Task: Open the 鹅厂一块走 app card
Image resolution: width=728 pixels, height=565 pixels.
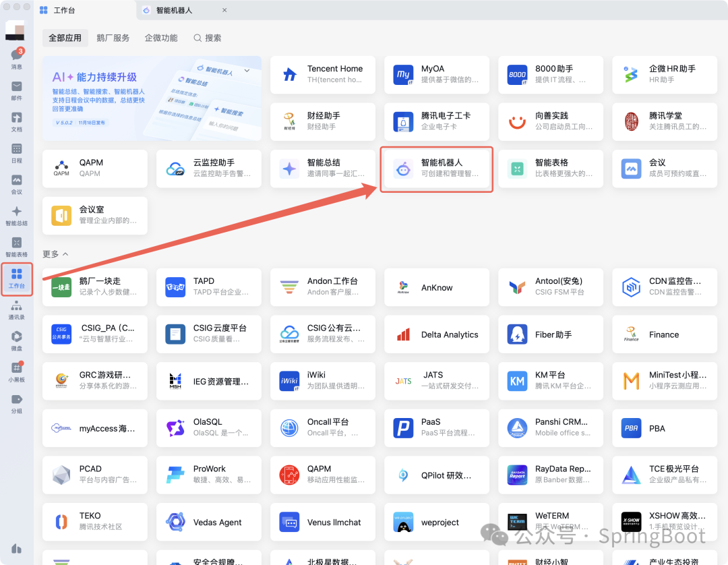Action: click(95, 287)
